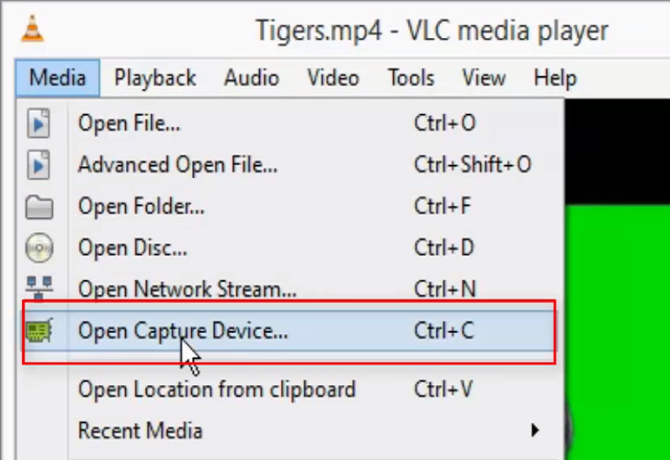Select Open Capture Device entry
The image size is (670, 460).
coord(183,331)
